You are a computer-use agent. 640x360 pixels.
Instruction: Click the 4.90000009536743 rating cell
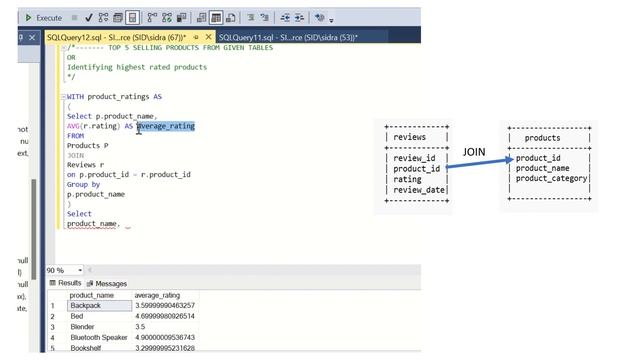pyautogui.click(x=166, y=338)
